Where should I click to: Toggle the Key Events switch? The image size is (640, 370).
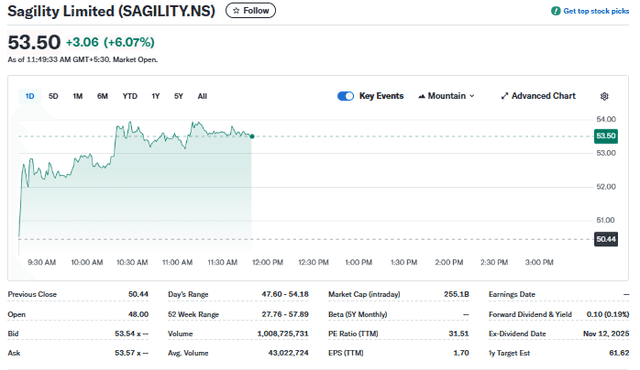click(345, 96)
